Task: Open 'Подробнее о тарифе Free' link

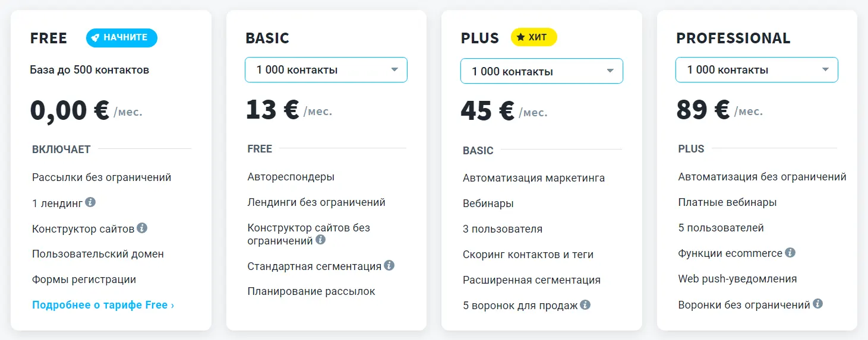Action: [103, 305]
